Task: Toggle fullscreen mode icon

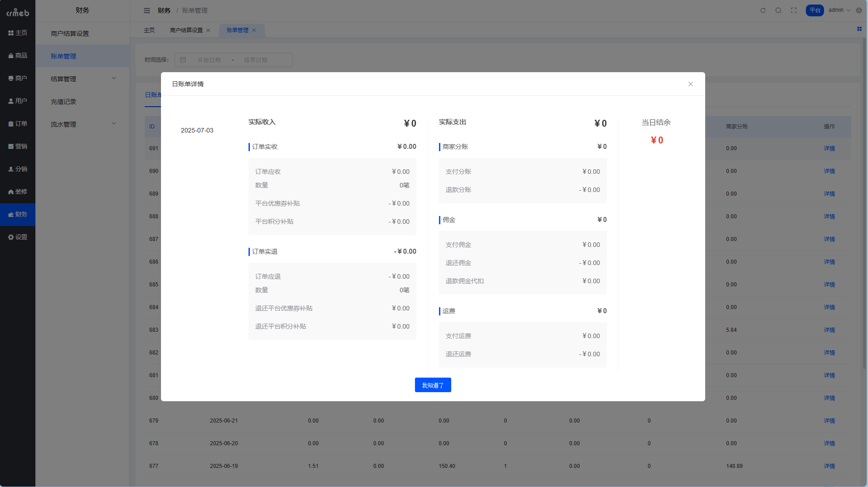Action: click(x=794, y=10)
